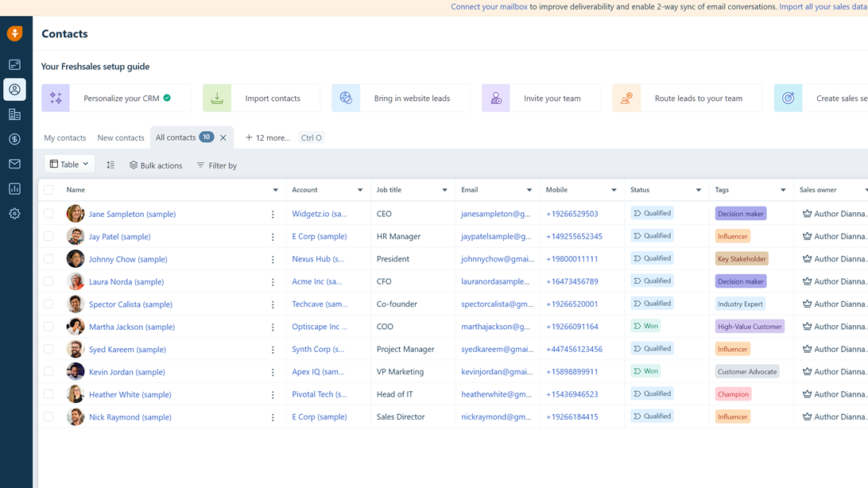Open more options for Syed Kareem

click(x=273, y=350)
